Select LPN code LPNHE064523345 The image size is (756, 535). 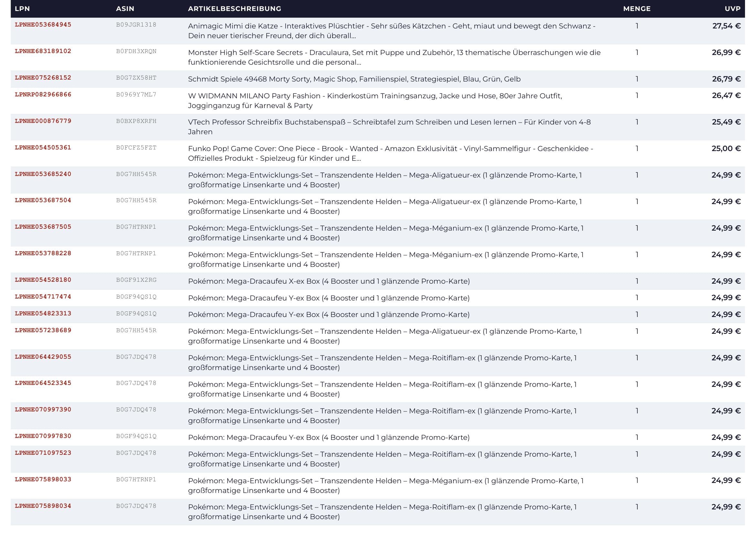[43, 383]
